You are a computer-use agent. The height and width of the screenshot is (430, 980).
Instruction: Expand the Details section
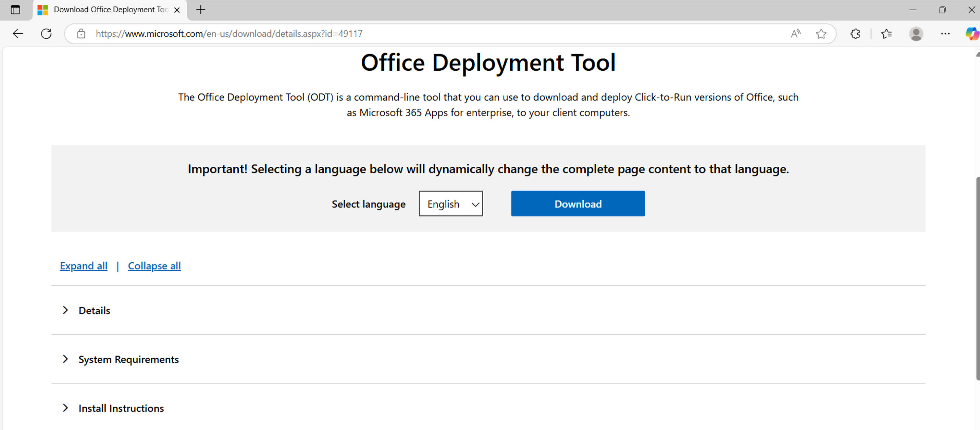coord(488,310)
